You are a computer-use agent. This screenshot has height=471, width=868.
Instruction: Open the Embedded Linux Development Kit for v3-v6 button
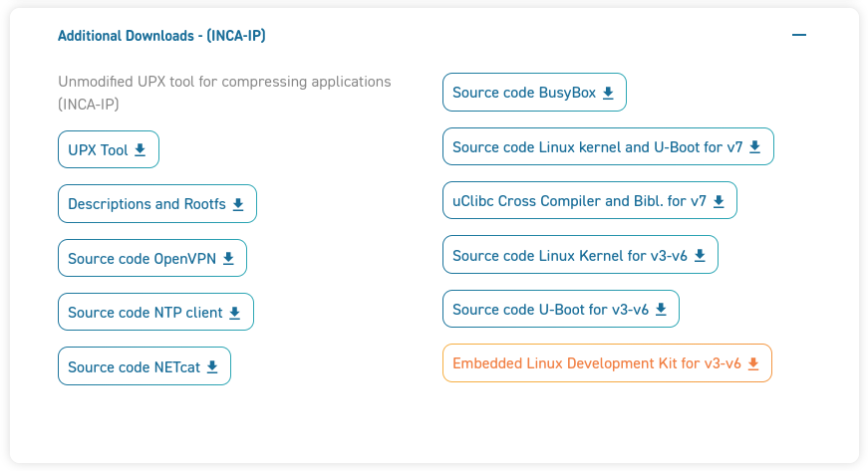click(x=597, y=363)
